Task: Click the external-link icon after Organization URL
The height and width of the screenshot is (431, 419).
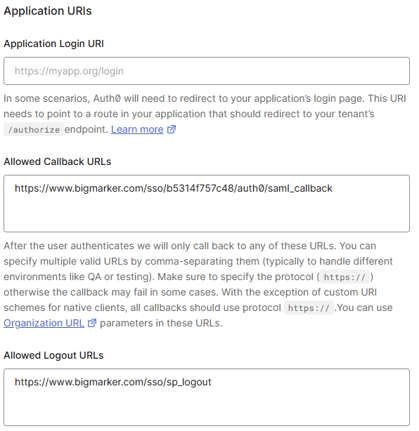Action: point(92,323)
